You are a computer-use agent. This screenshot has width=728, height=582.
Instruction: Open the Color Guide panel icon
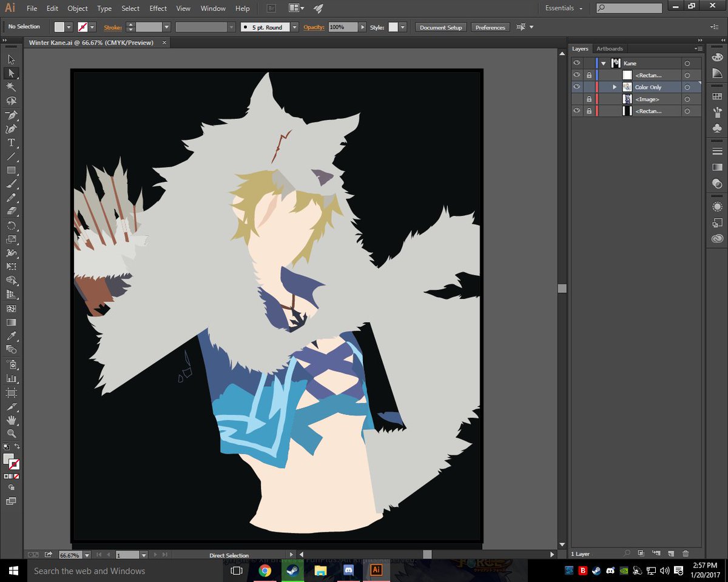[717, 73]
